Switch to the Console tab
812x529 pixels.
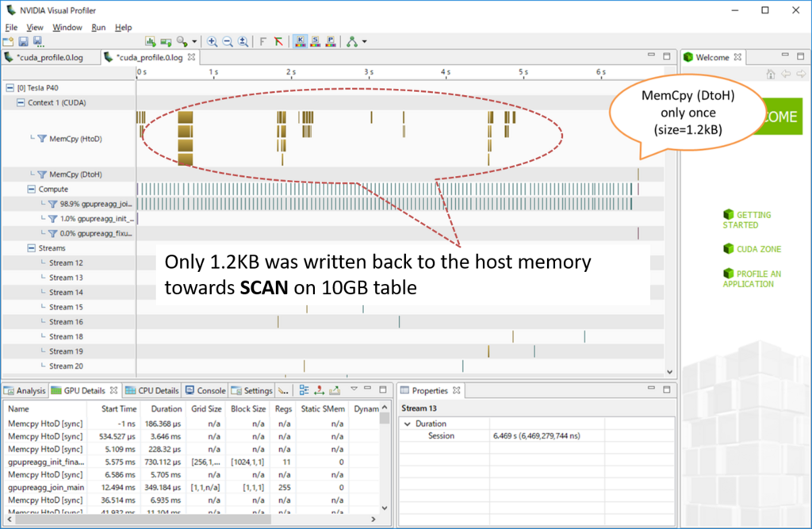205,391
